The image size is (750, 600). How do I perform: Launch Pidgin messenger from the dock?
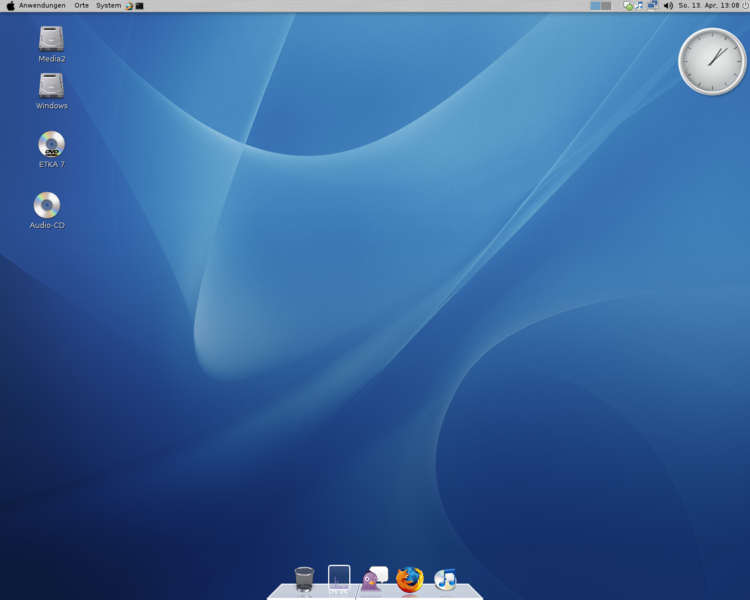(x=374, y=579)
